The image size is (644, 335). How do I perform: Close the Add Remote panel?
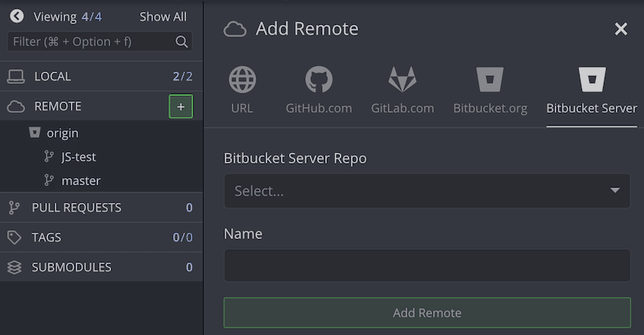pyautogui.click(x=621, y=29)
